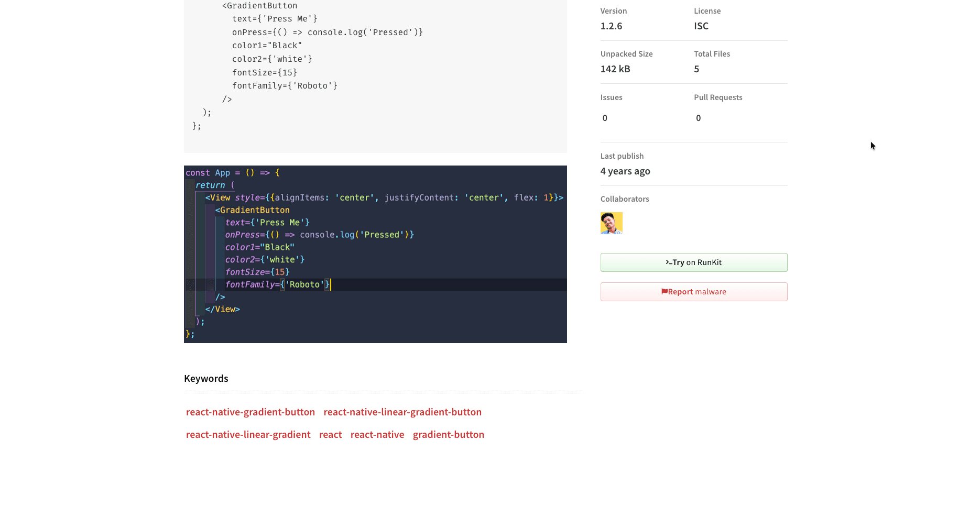The height and width of the screenshot is (506, 980).
Task: Click the dark code example screenshot
Action: (375, 254)
